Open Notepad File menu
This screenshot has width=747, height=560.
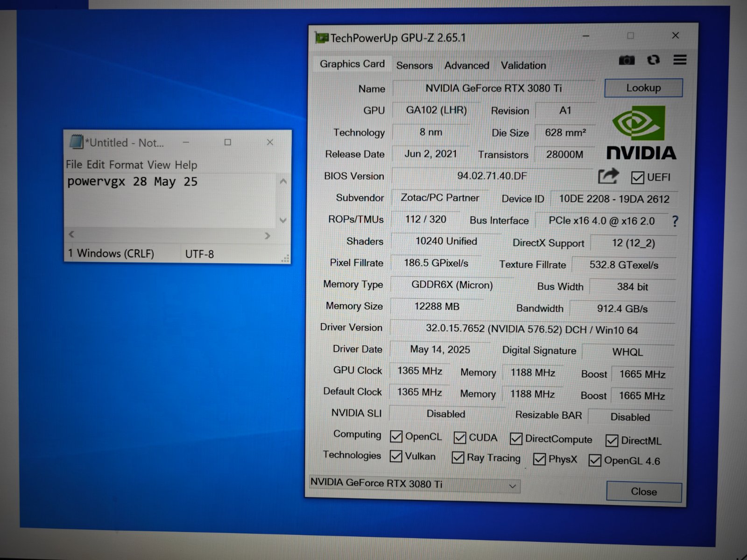point(74,164)
